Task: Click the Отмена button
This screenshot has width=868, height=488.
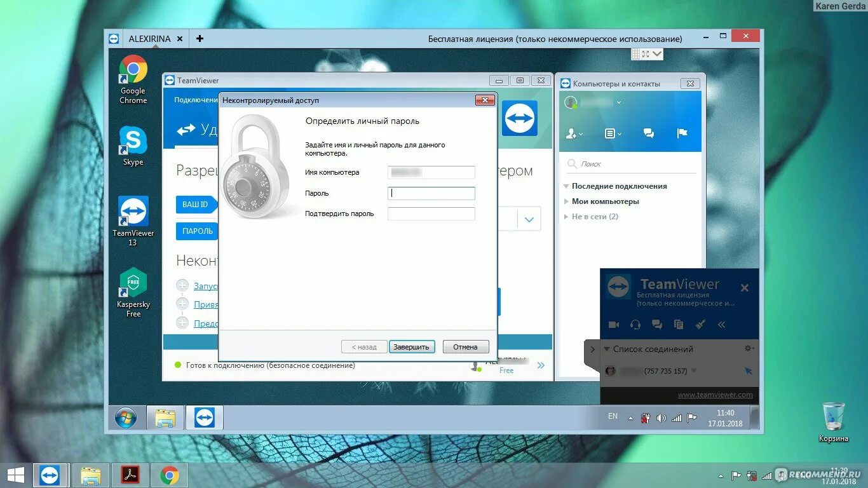Action: tap(465, 347)
